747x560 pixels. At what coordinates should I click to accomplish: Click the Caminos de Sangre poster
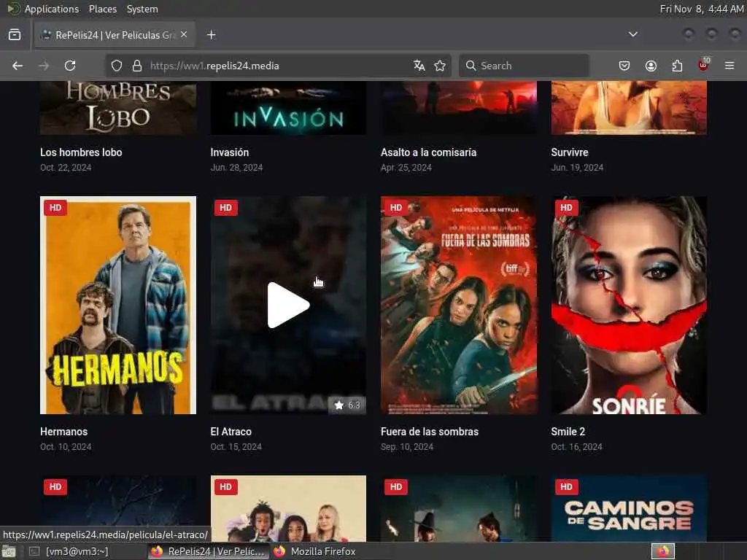click(629, 508)
